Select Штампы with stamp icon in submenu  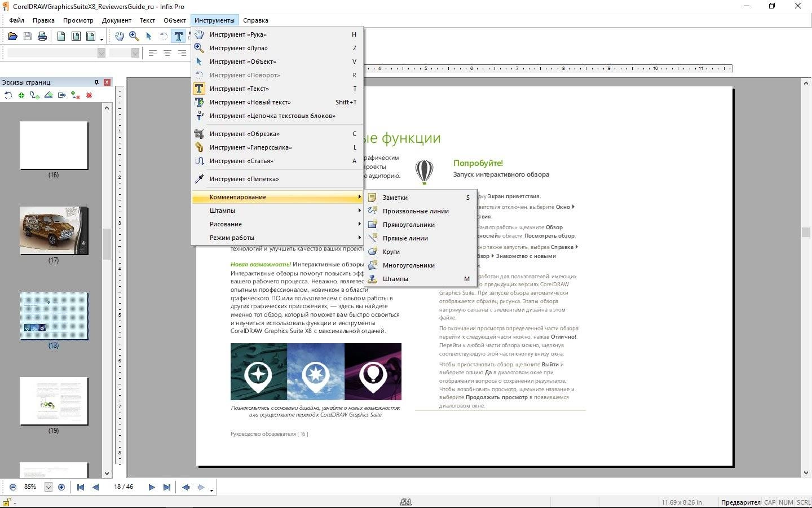(421, 279)
